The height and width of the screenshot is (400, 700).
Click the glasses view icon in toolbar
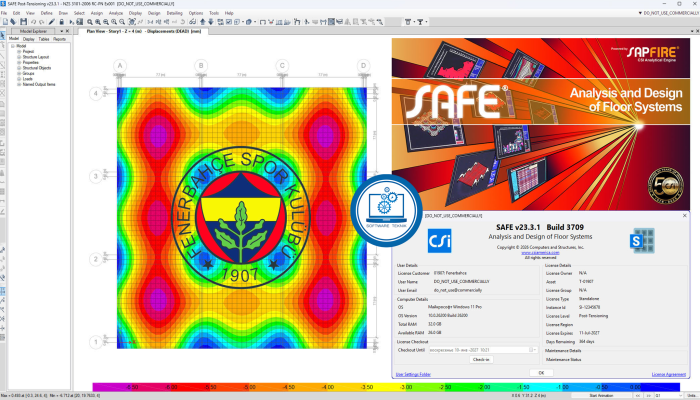(x=192, y=22)
